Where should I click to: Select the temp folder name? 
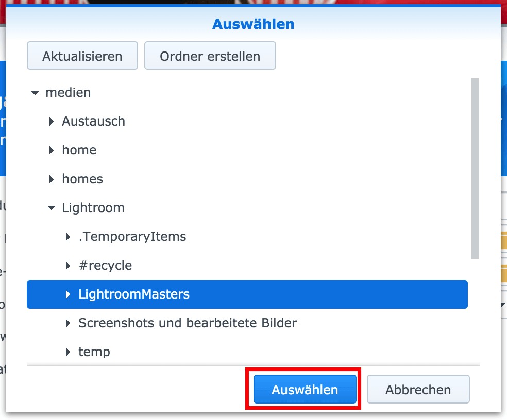coord(94,352)
